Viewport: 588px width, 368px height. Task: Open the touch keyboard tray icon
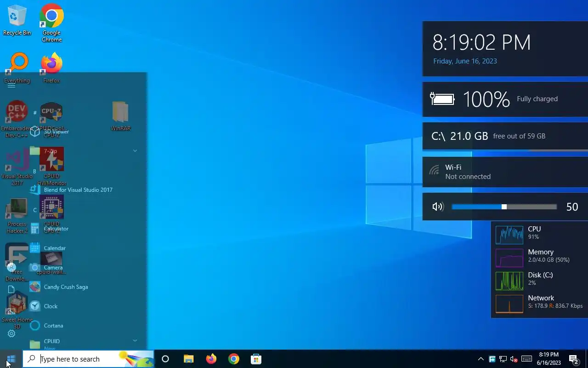pos(527,359)
